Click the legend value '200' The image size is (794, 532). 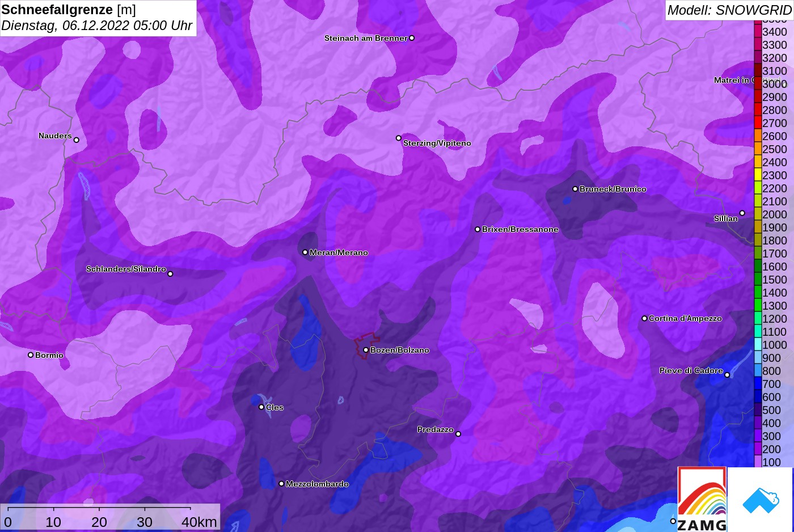(x=771, y=449)
